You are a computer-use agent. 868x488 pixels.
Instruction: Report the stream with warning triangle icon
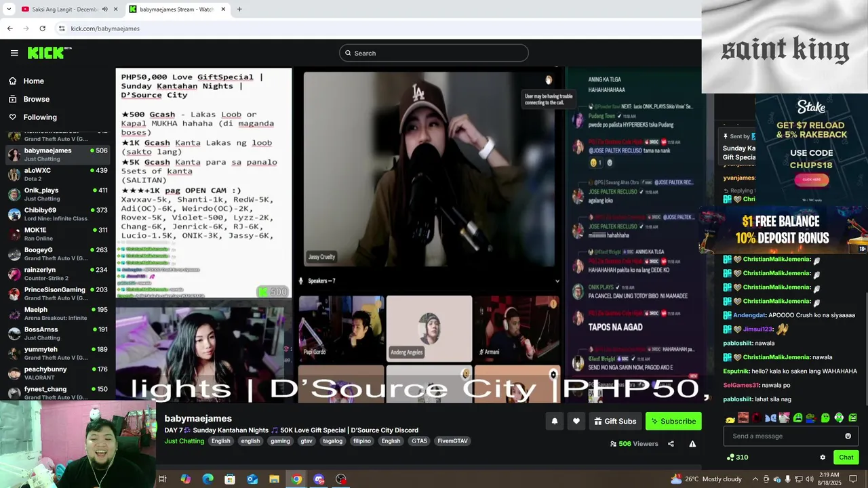click(x=692, y=444)
